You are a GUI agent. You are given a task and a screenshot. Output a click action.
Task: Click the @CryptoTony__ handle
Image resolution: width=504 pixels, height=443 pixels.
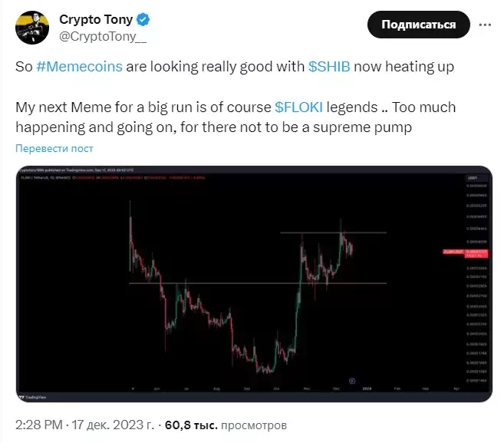click(x=103, y=36)
